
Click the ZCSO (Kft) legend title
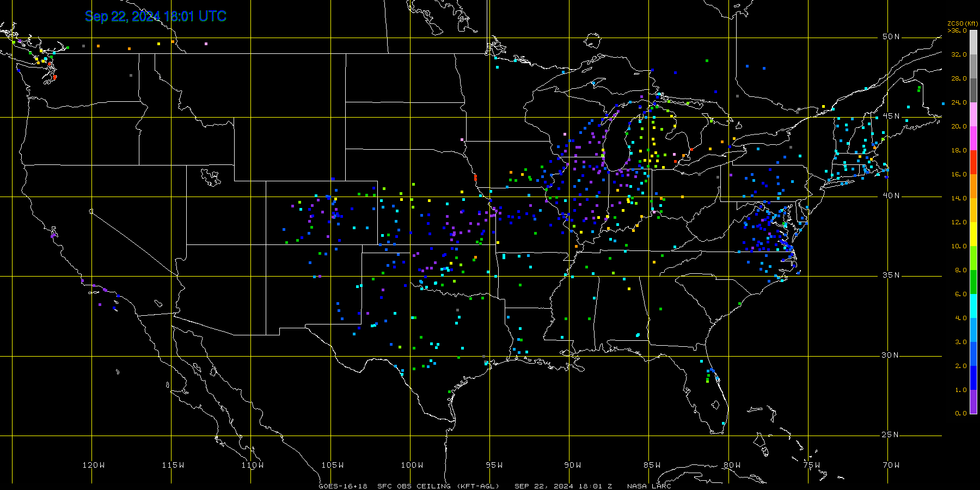click(963, 24)
